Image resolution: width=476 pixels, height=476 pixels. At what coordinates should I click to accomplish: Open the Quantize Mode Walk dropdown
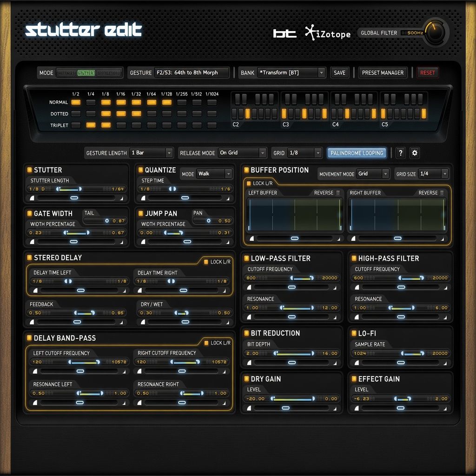(x=214, y=174)
